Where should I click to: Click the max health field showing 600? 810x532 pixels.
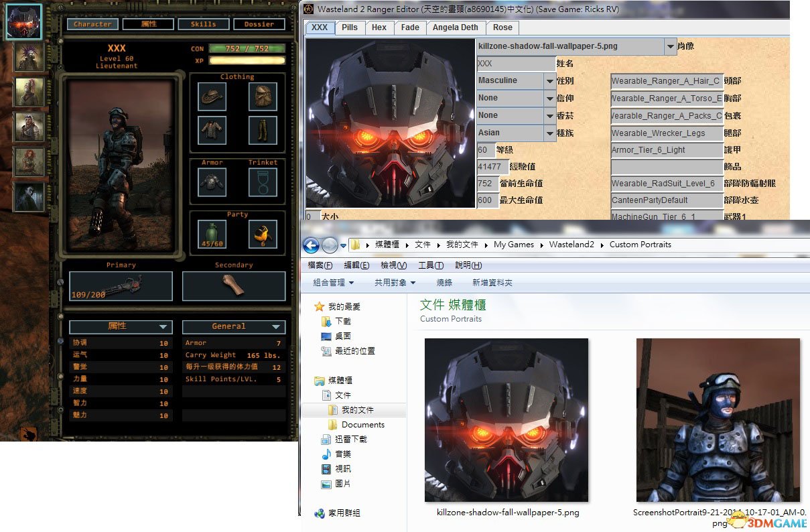pos(487,200)
